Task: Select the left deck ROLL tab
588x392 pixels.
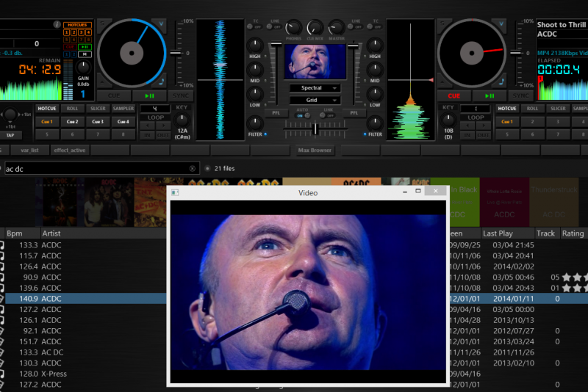Action: click(x=72, y=109)
